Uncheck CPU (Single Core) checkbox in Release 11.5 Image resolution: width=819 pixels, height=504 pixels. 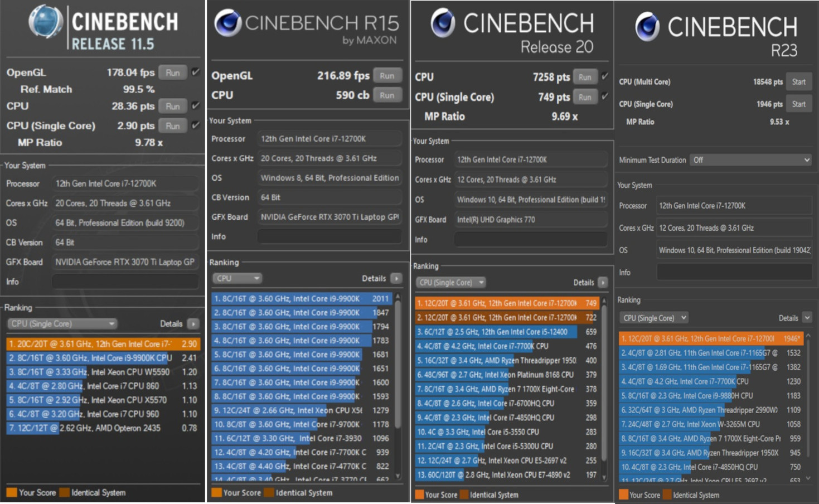click(x=196, y=125)
